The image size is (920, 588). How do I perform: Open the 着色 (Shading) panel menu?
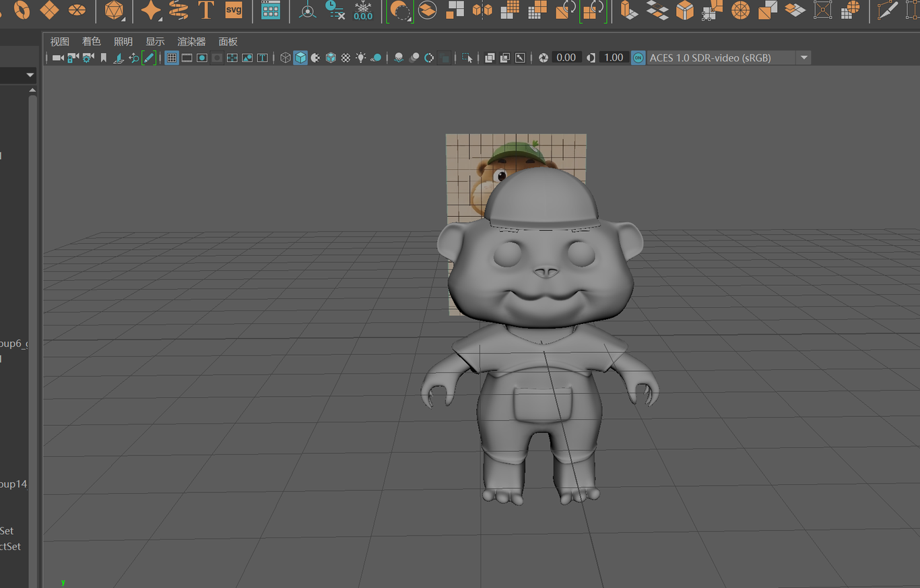click(x=92, y=42)
